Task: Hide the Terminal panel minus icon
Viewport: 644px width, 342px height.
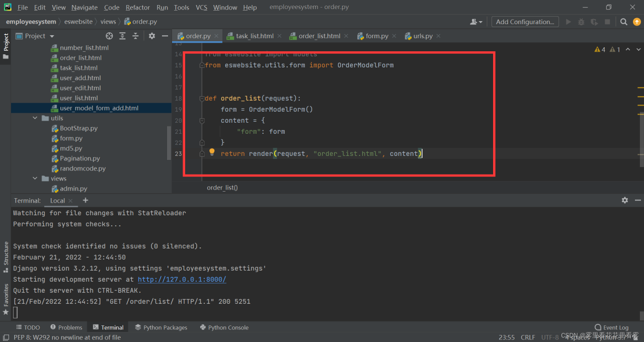Action: click(637, 200)
